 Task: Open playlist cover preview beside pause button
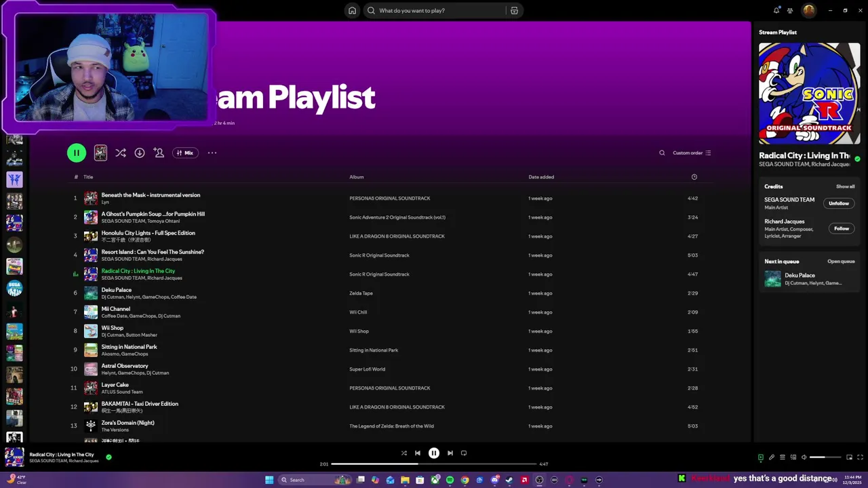point(100,153)
